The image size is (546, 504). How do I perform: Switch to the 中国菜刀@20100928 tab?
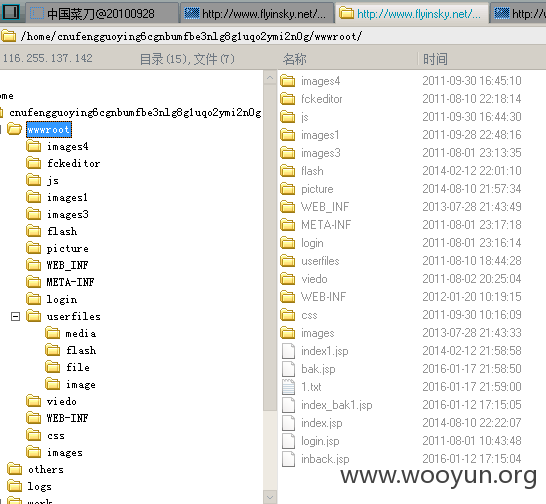(x=102, y=13)
